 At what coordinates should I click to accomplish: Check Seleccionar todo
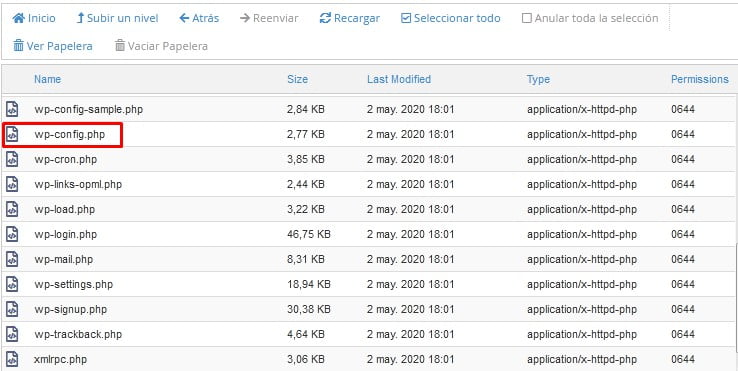(x=450, y=18)
